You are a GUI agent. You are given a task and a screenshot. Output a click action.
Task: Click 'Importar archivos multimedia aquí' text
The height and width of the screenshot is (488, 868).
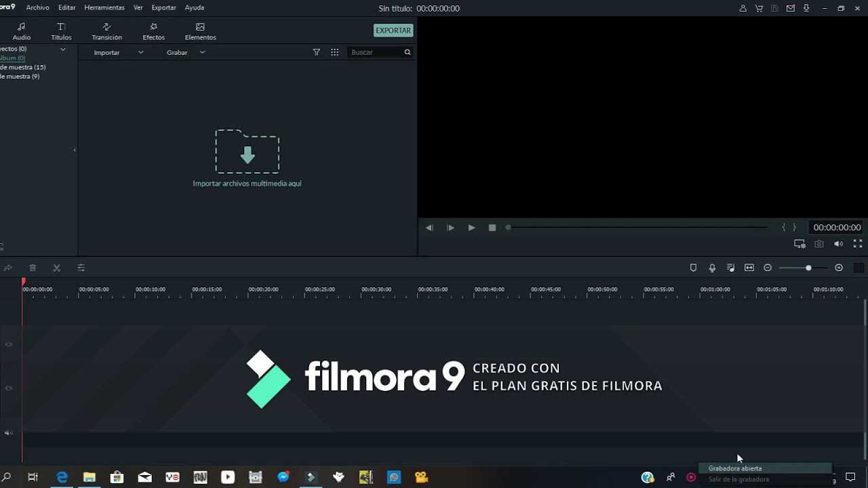pyautogui.click(x=247, y=184)
